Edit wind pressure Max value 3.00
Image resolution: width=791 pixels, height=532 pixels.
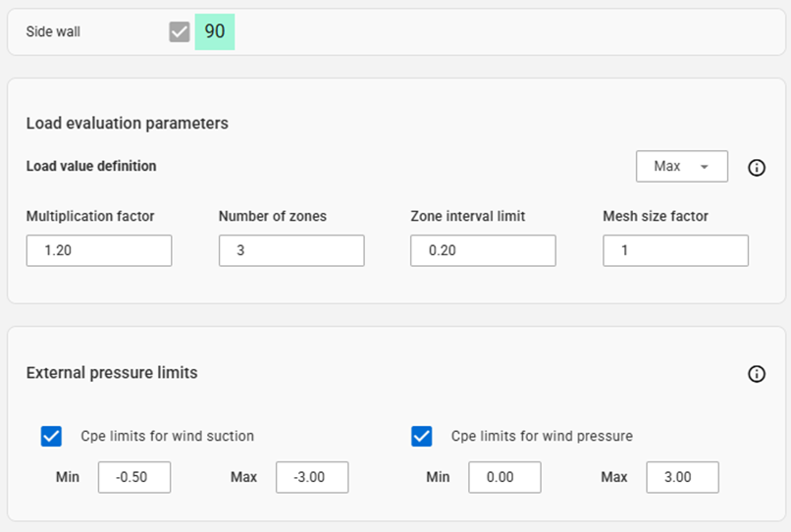click(x=682, y=477)
